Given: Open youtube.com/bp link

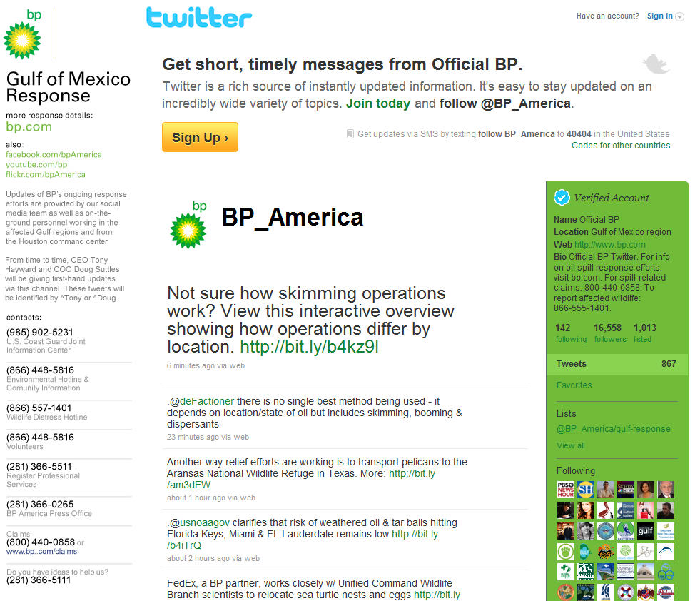Looking at the screenshot, I should click(36, 165).
